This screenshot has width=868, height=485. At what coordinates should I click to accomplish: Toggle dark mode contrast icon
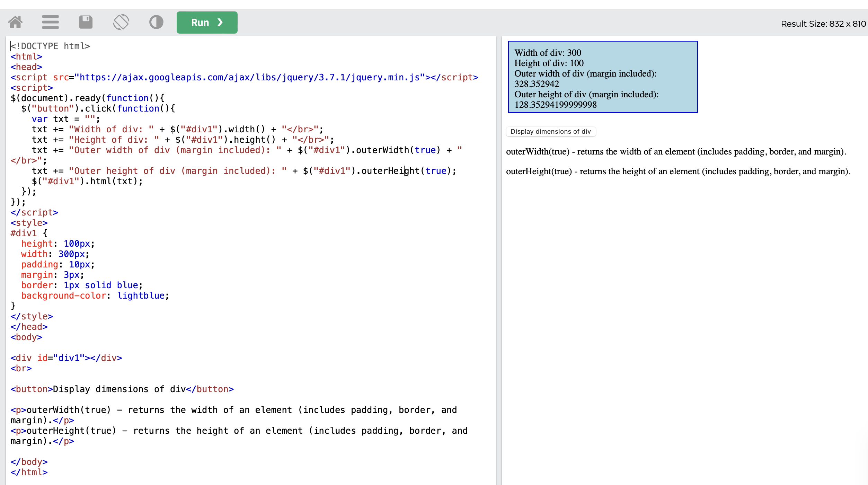coord(156,22)
